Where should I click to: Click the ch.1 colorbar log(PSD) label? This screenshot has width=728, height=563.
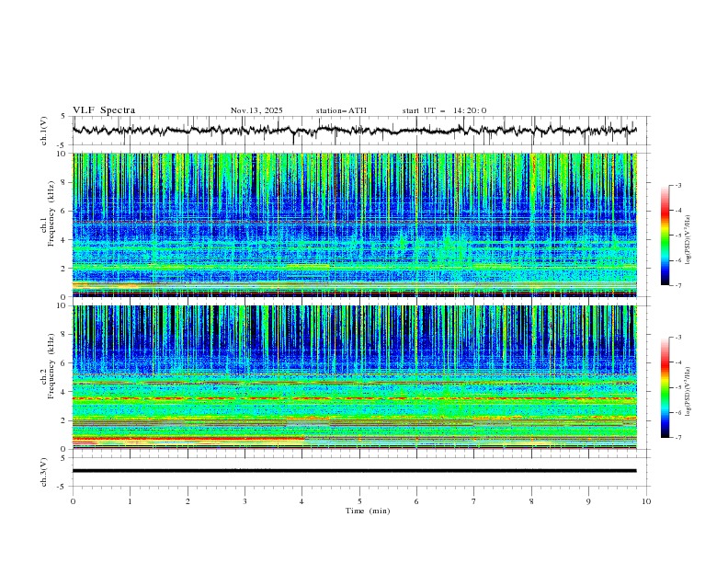pyautogui.click(x=688, y=240)
